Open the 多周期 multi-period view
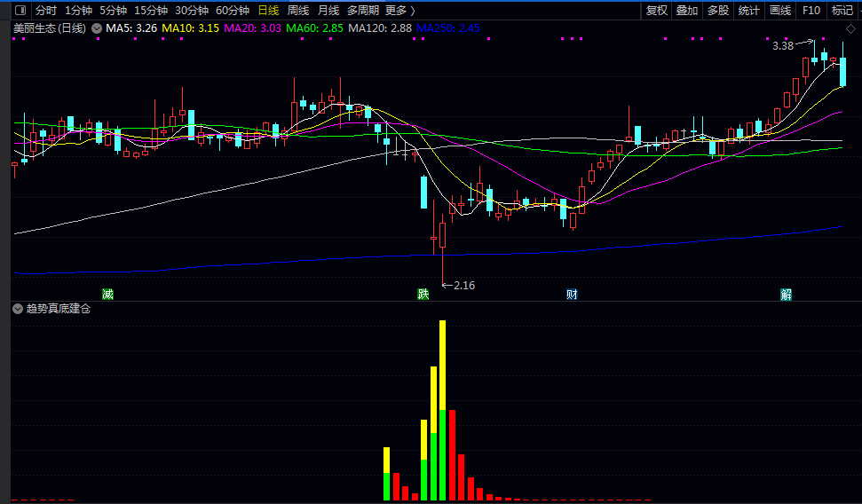The image size is (862, 504). pos(363,11)
